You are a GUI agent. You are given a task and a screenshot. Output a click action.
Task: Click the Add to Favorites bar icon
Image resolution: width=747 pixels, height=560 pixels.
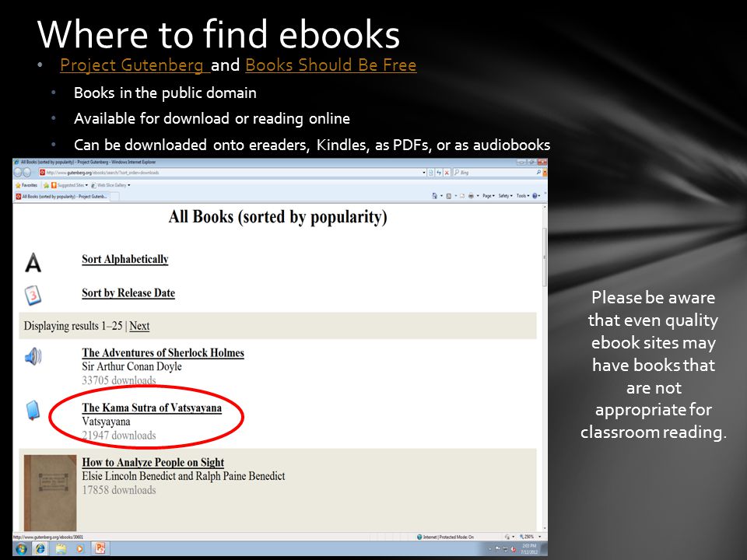(x=46, y=185)
